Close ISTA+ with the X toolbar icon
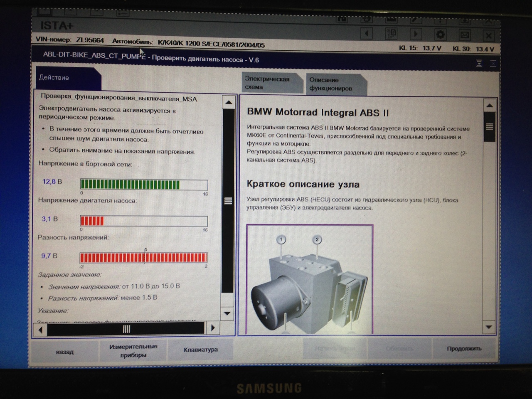 (x=489, y=35)
